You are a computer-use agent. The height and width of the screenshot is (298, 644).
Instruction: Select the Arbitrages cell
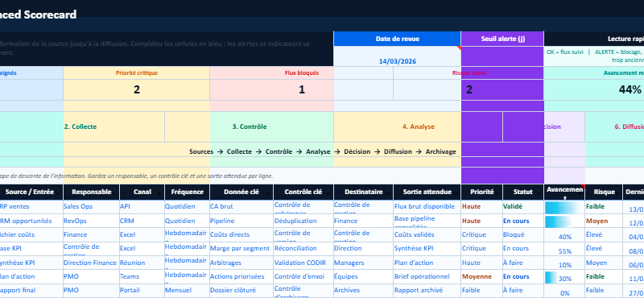242,263
